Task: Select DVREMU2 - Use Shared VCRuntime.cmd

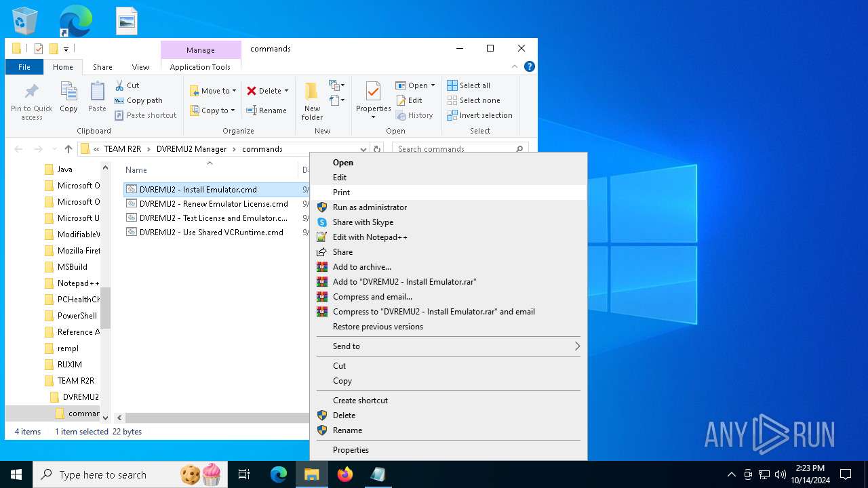Action: click(213, 232)
